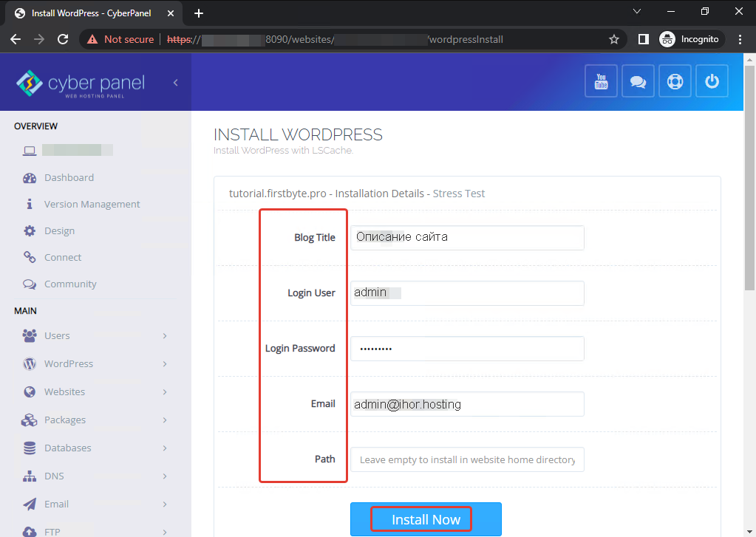Open Community sidebar item

(70, 284)
